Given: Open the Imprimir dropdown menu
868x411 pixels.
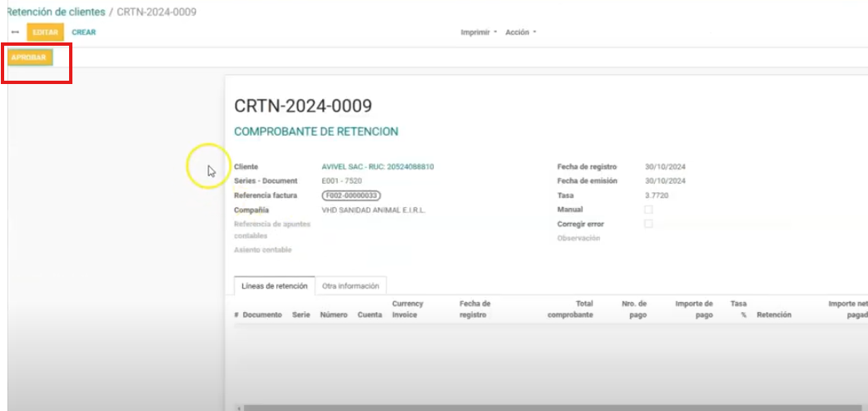Looking at the screenshot, I should (x=479, y=32).
